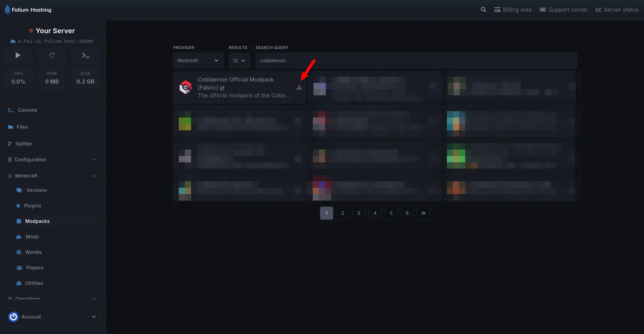Download the Cobblemon Official Modpack
Viewport: 644px width, 334px height.
(299, 87)
